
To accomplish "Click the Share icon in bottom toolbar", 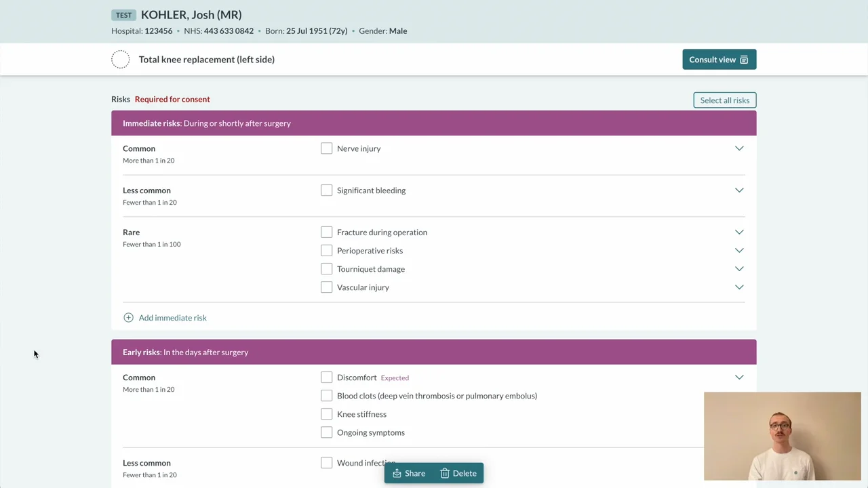I will tap(397, 474).
